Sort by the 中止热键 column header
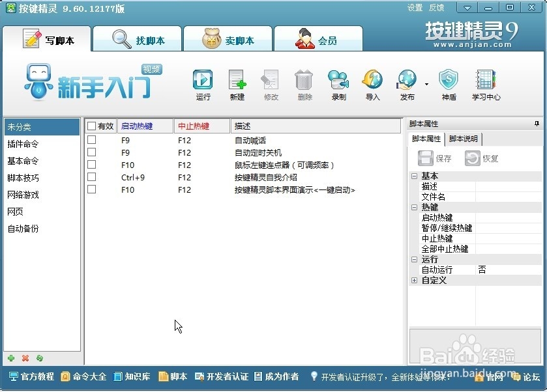The width and height of the screenshot is (547, 392). pyautogui.click(x=202, y=126)
